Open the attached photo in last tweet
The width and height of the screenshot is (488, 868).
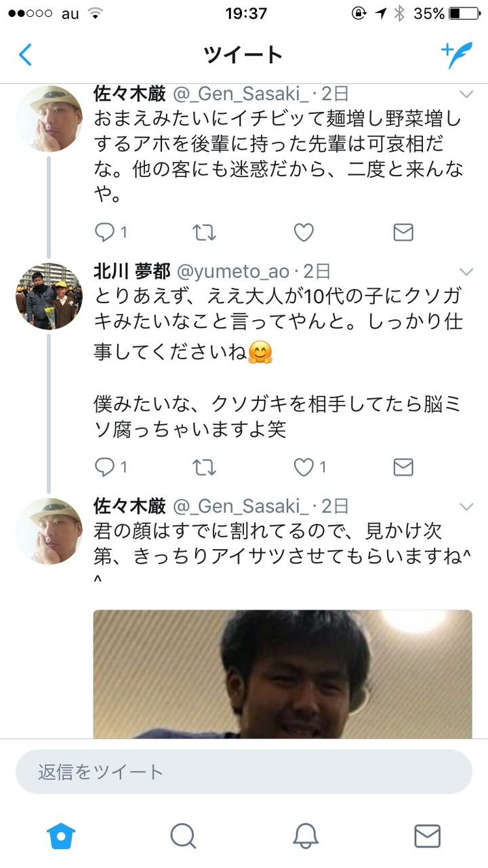tap(283, 674)
